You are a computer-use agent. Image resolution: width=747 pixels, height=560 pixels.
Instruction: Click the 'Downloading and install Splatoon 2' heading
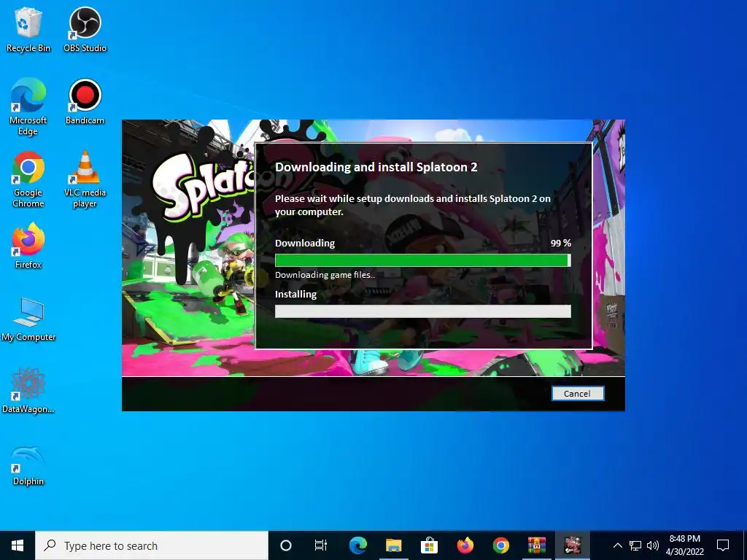tap(376, 167)
